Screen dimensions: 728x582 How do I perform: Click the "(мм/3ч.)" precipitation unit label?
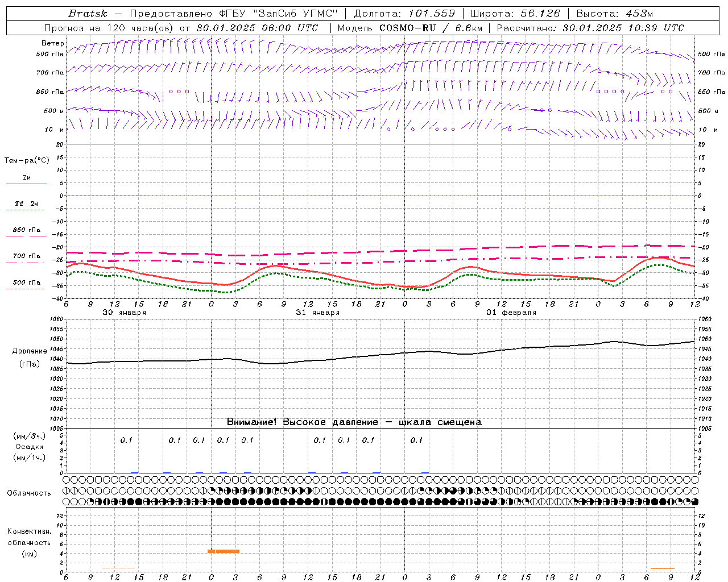29,436
